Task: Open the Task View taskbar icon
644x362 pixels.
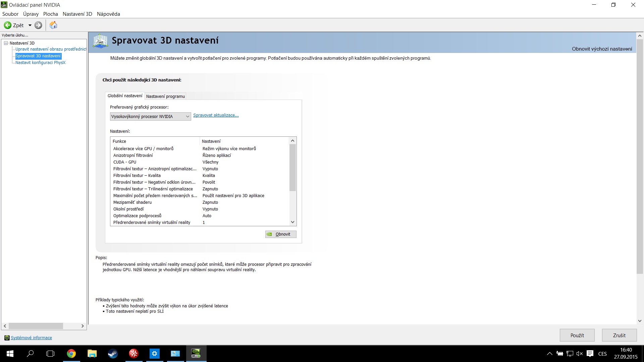Action: coord(50,353)
